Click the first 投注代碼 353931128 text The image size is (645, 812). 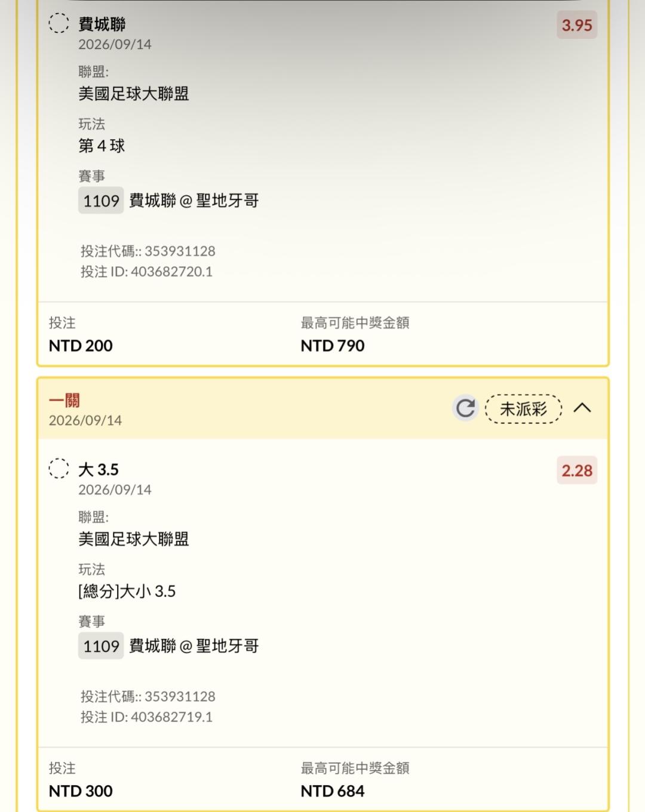coord(148,251)
